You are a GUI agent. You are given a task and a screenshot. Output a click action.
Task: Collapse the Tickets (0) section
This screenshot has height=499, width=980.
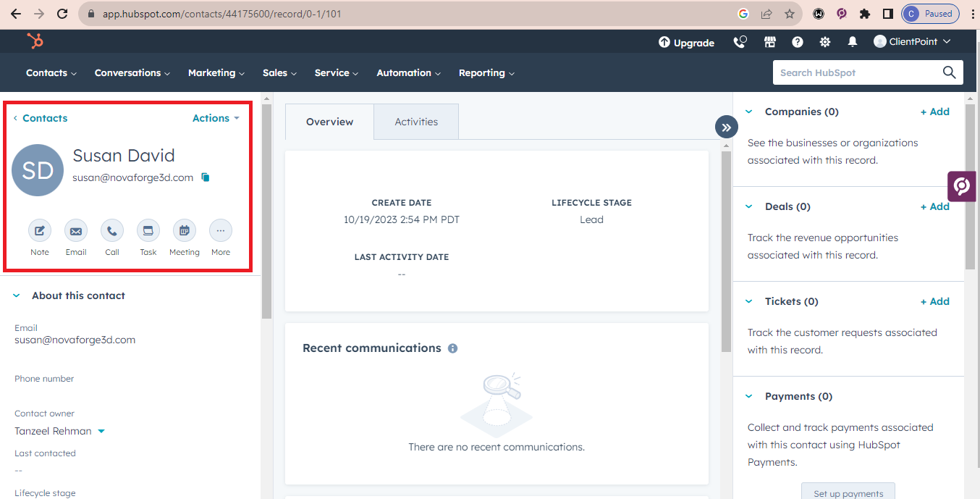click(x=749, y=301)
